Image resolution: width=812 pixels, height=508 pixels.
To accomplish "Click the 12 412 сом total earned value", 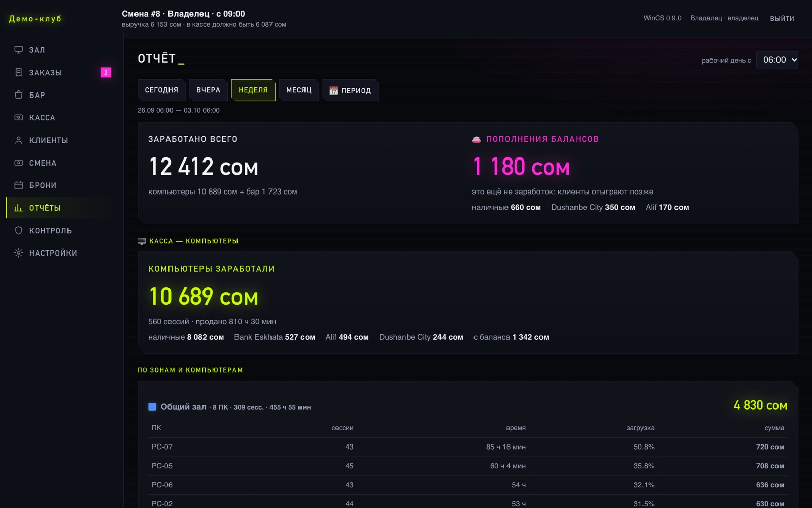I will [x=204, y=167].
